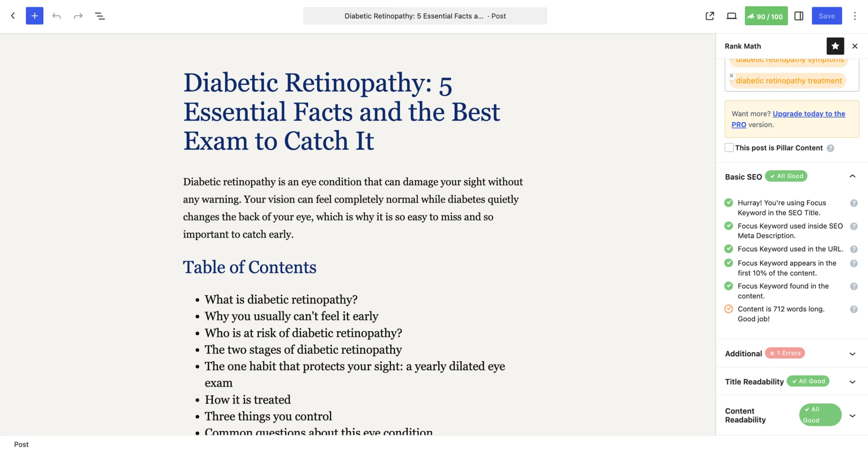The height and width of the screenshot is (453, 868).
Task: Redo the last change
Action: 78,16
